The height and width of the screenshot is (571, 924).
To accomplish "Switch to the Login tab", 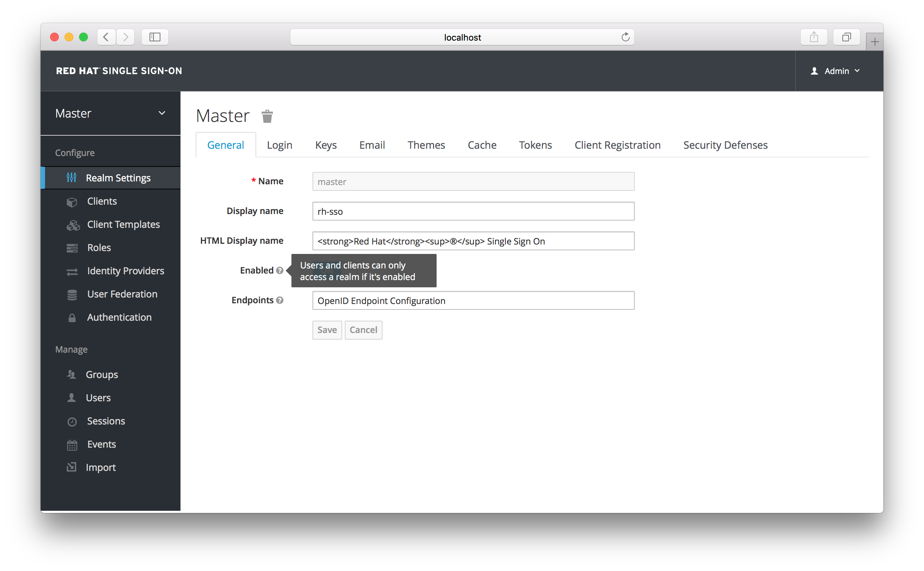I will click(278, 144).
